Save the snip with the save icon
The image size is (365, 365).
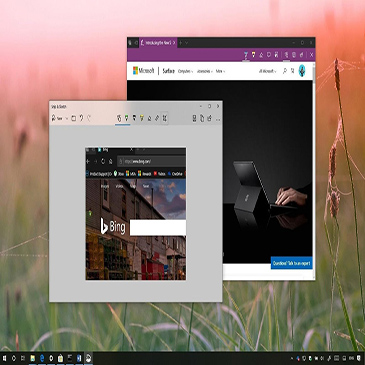[194, 118]
